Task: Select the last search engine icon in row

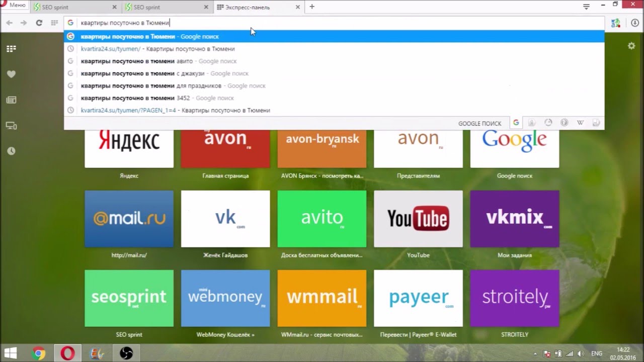Action: click(596, 123)
